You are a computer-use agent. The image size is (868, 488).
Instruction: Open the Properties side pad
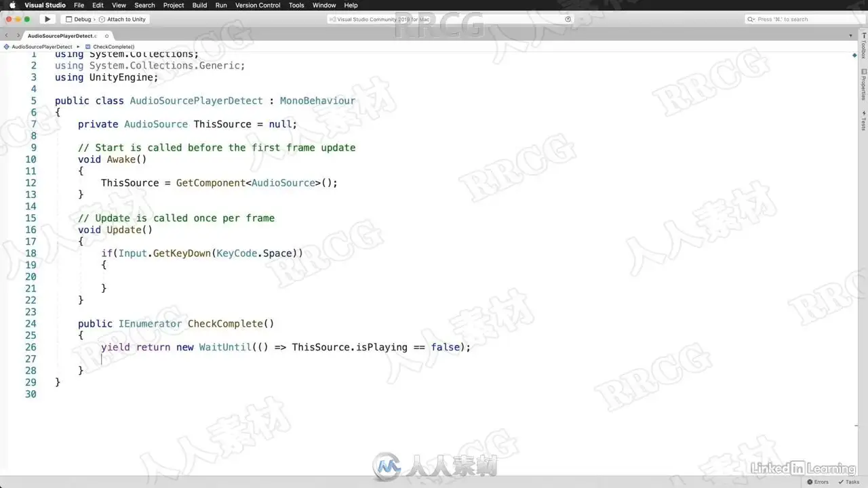coord(863,84)
